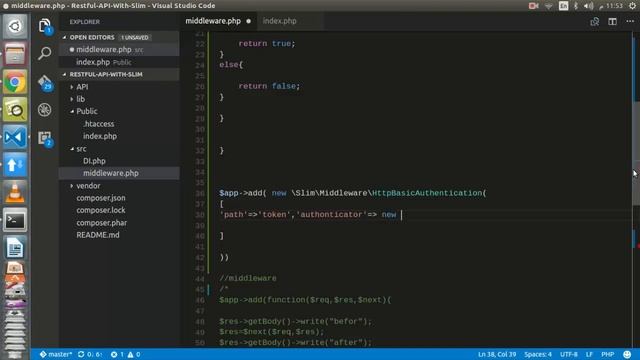Change indentation via Spaces: 4
640x360 pixels.
[538, 354]
